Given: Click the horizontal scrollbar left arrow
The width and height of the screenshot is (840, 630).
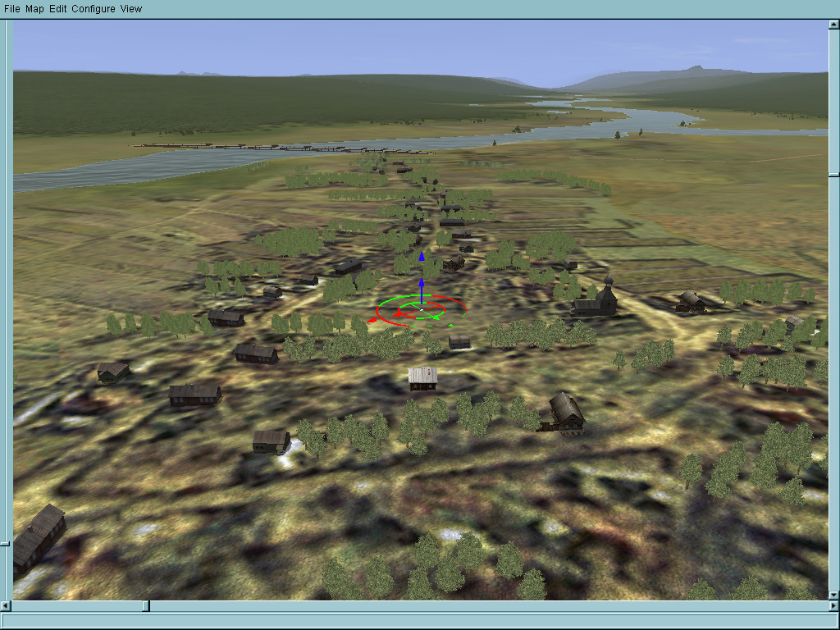Looking at the screenshot, I should click(6, 606).
